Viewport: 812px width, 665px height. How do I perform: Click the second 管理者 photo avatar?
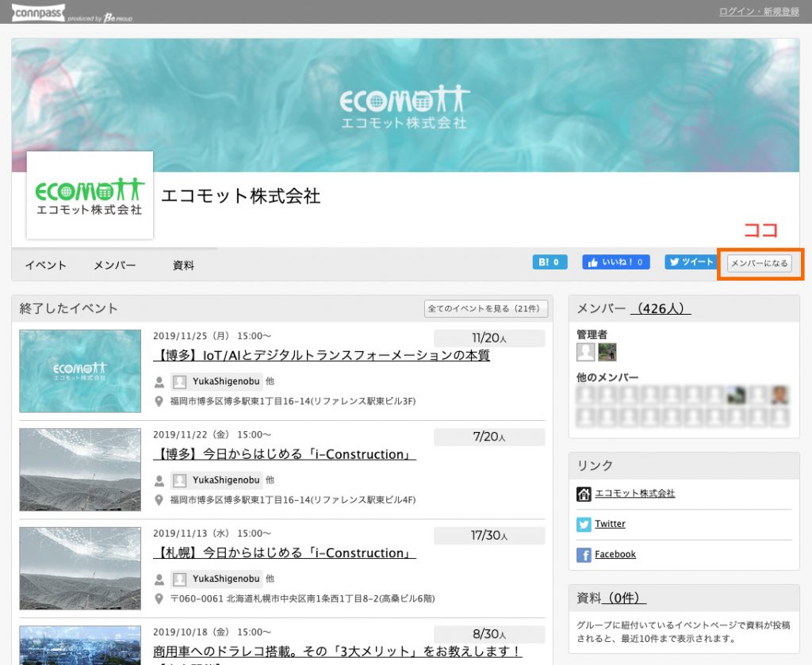[x=607, y=352]
